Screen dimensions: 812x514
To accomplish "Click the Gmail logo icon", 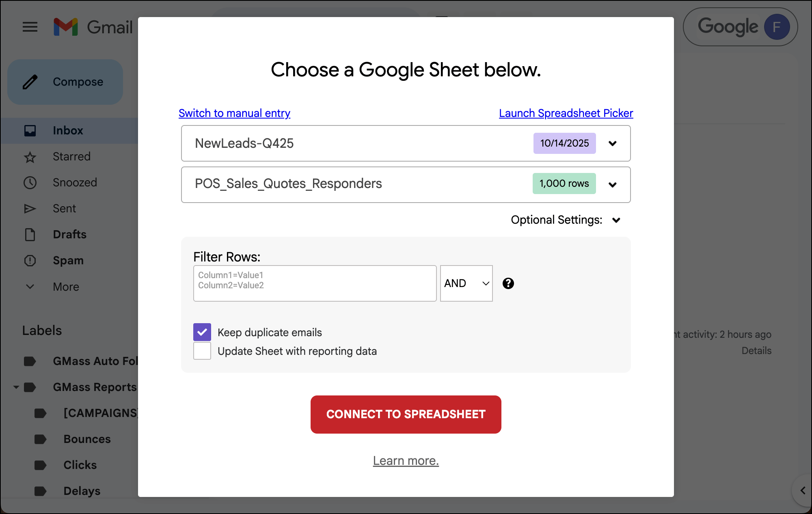I will (x=66, y=27).
